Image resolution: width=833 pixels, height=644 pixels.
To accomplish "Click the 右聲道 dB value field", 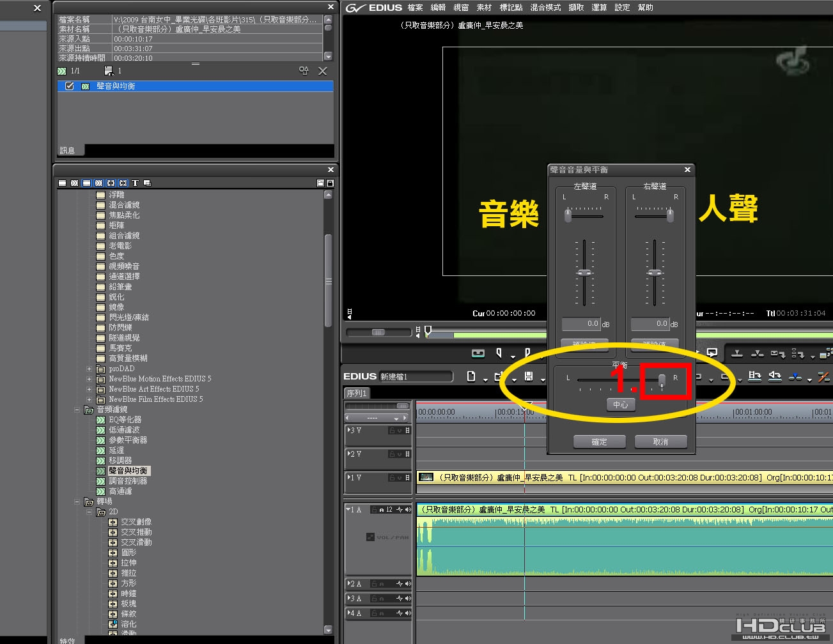I will (x=650, y=324).
